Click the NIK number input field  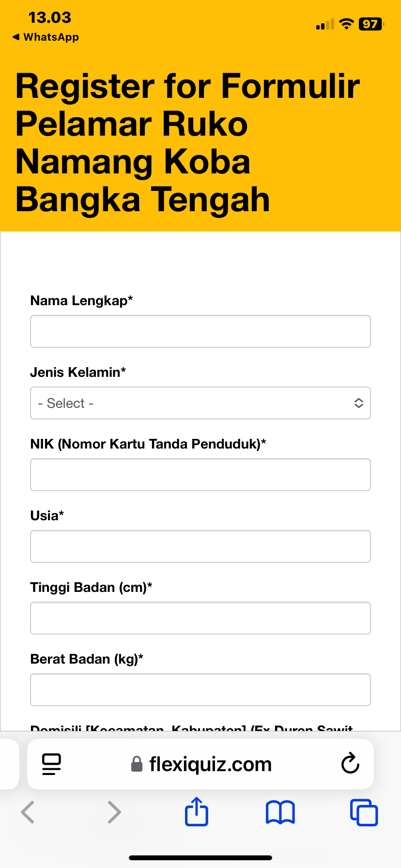pyautogui.click(x=200, y=475)
